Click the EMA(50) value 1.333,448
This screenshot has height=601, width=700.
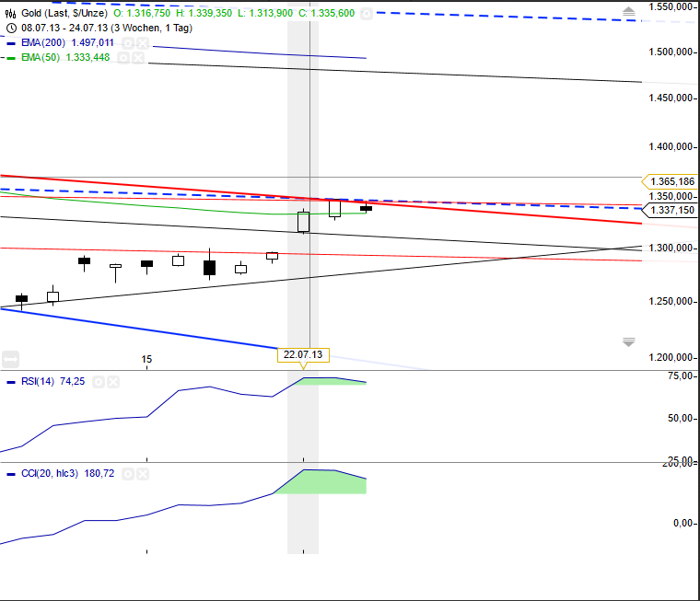[x=87, y=58]
